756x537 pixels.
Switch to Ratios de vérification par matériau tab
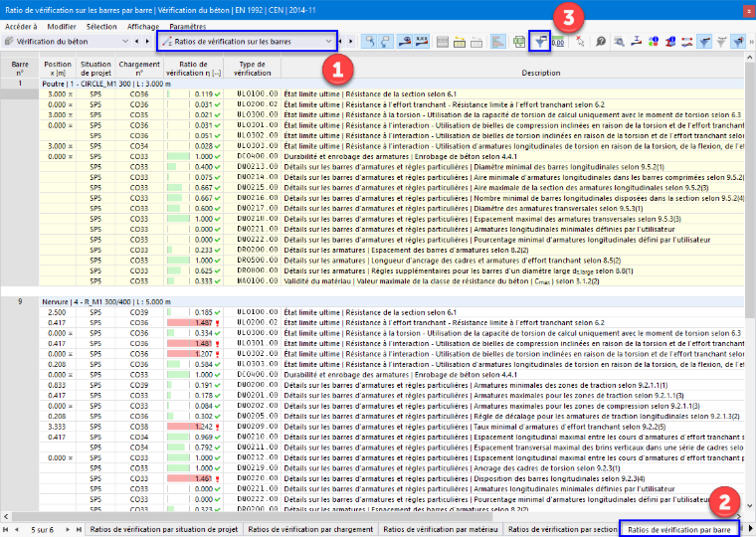pos(441,529)
